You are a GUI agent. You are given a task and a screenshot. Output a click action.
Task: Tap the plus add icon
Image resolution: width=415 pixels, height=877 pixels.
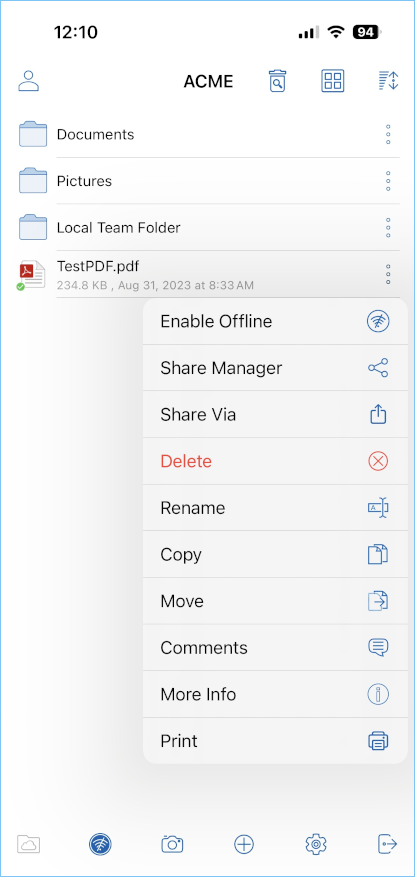[x=244, y=843]
